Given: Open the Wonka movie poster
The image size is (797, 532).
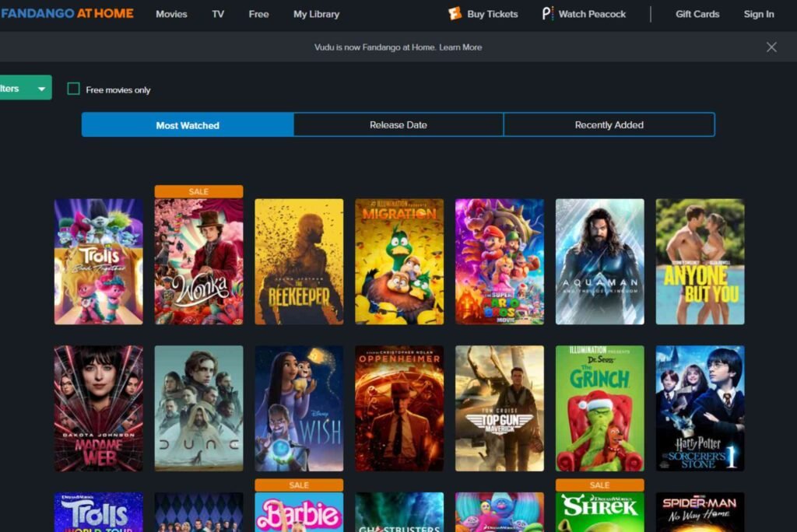Looking at the screenshot, I should tap(198, 261).
